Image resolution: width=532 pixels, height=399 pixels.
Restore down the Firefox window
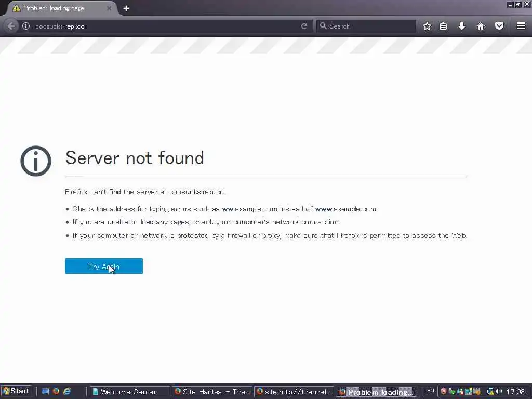click(x=518, y=4)
